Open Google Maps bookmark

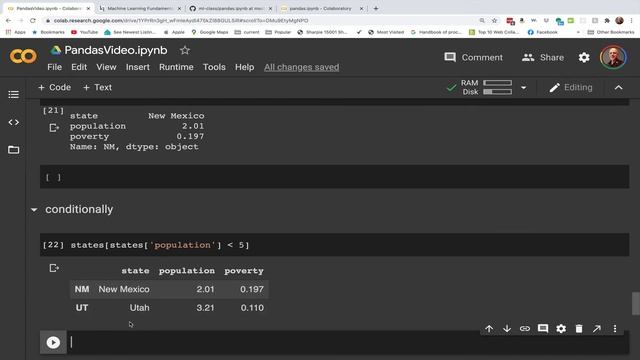coord(210,32)
